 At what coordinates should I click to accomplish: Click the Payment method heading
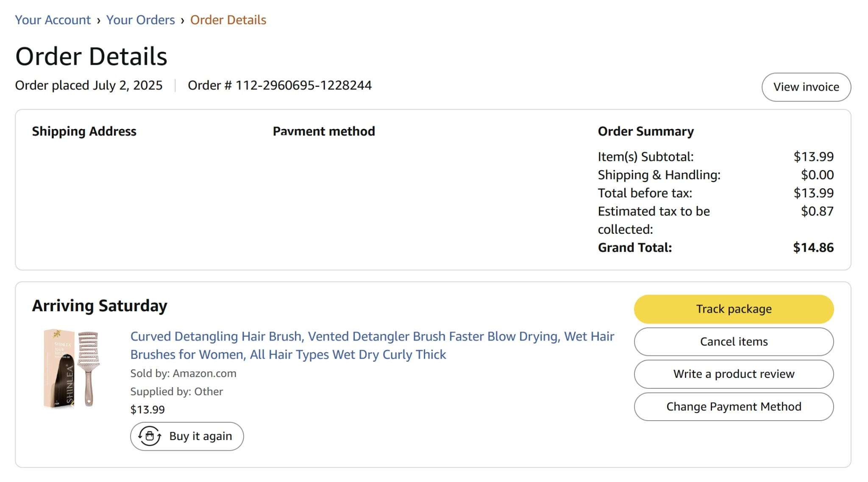point(324,131)
